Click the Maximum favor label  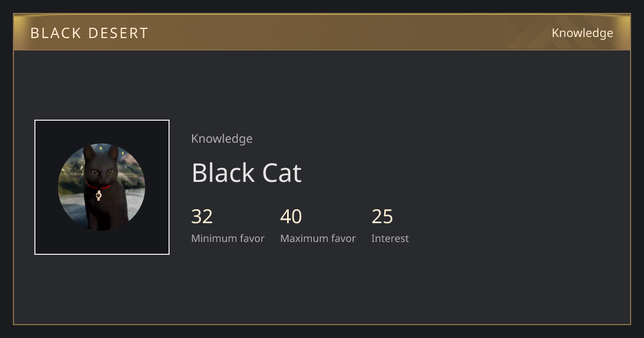point(318,239)
